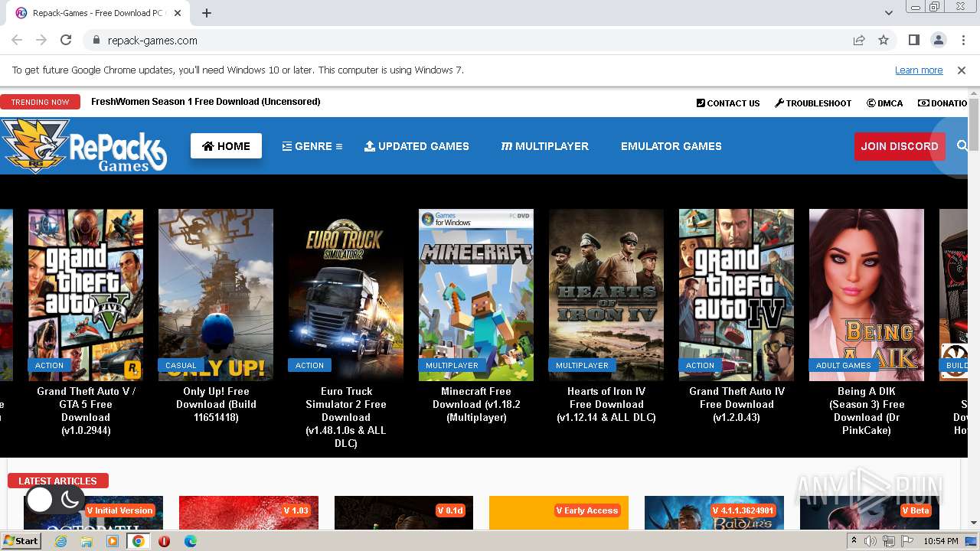This screenshot has height=551, width=980.
Task: Open the Grand Theft Auto IV cover
Action: (x=737, y=295)
